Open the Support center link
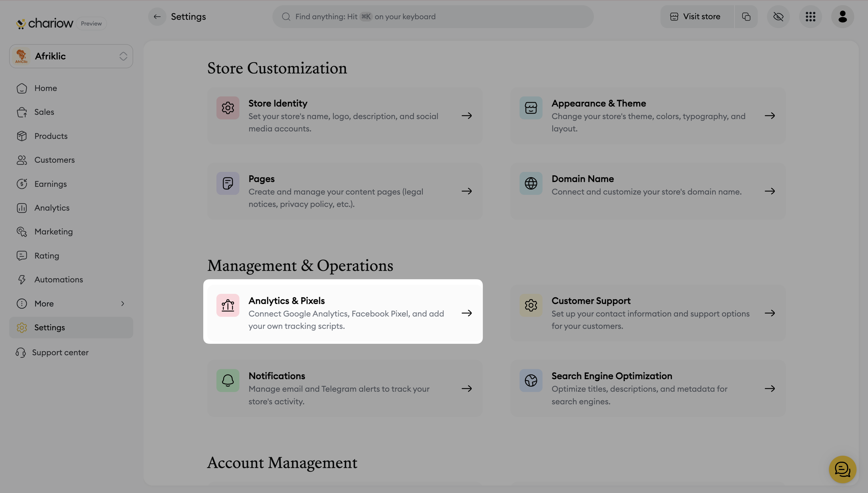Image resolution: width=868 pixels, height=493 pixels. [x=60, y=352]
